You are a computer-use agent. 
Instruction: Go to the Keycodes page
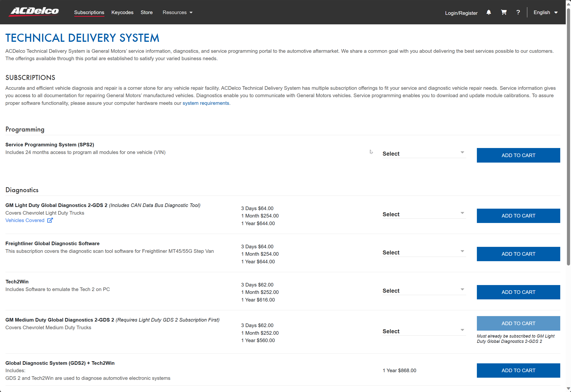pos(122,12)
